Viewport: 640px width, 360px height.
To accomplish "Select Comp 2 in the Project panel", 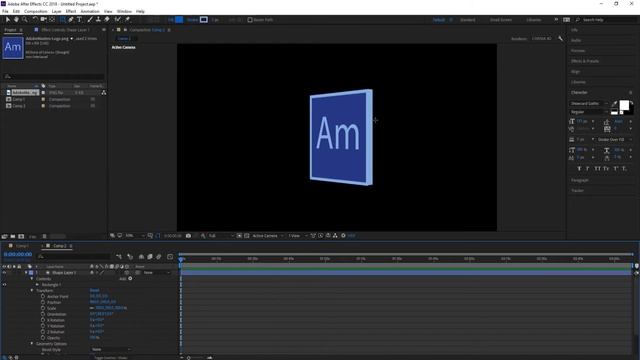I will (x=19, y=106).
